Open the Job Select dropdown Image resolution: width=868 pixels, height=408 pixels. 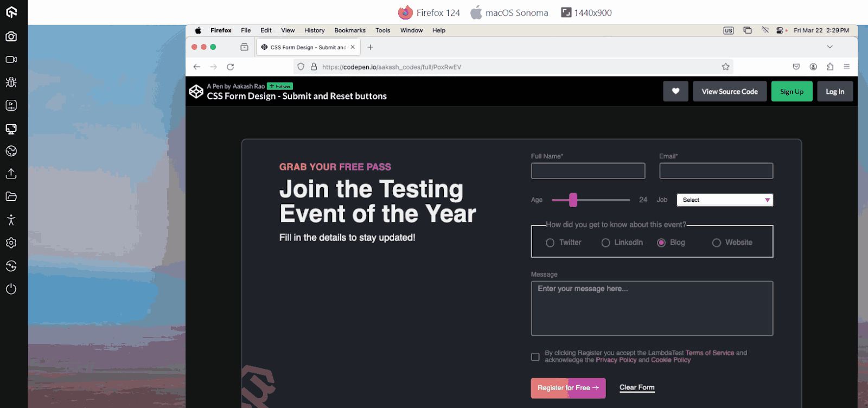click(x=725, y=200)
